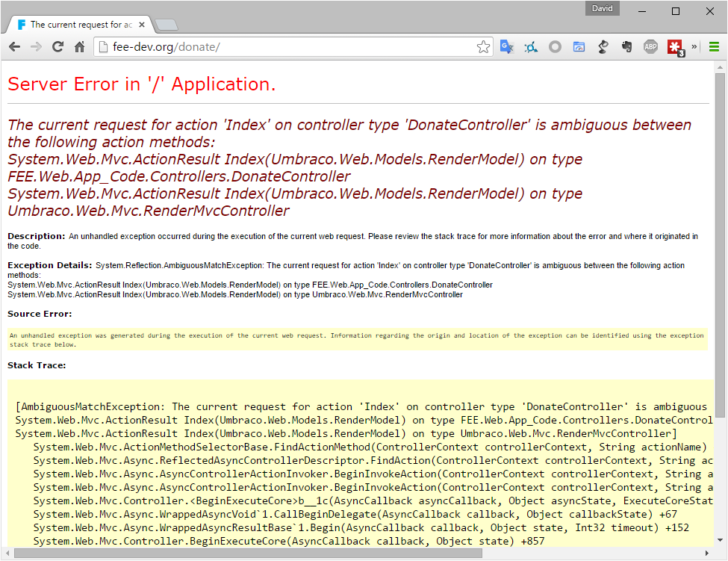Select the 'The current request for ac' tab
This screenshot has height=561, width=728.
81,25
